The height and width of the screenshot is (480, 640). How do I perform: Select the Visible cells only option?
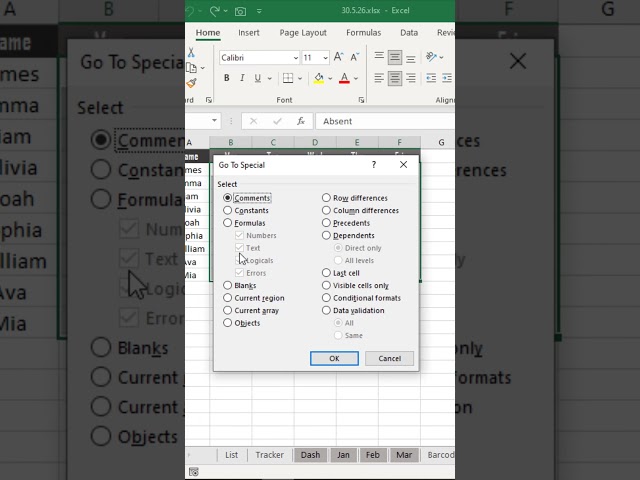[x=326, y=285]
